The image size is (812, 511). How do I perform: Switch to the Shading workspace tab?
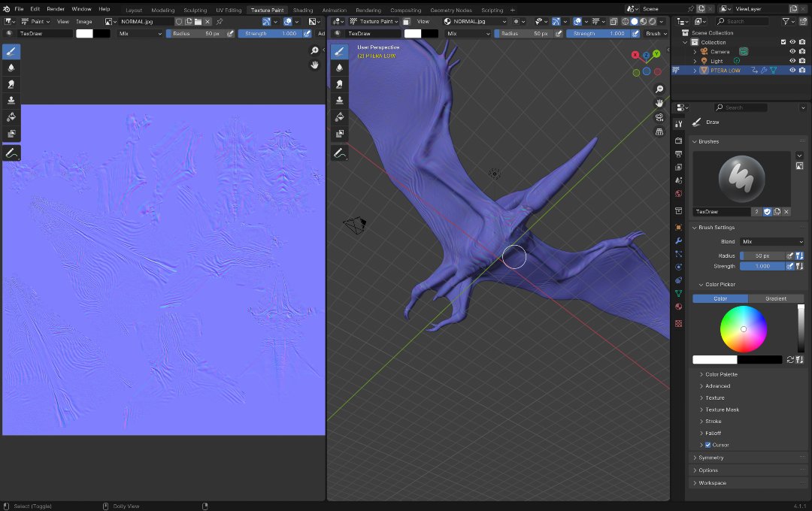pos(303,10)
